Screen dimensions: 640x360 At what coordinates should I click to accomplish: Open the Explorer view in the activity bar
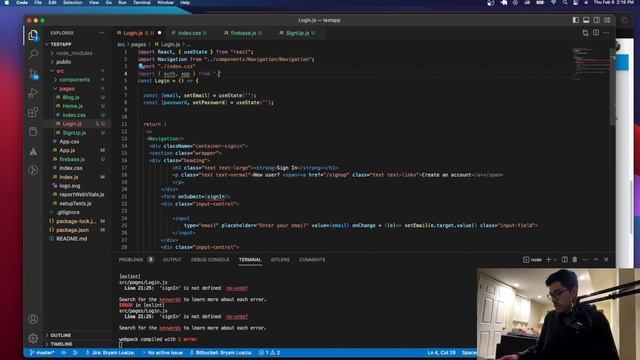[33, 36]
